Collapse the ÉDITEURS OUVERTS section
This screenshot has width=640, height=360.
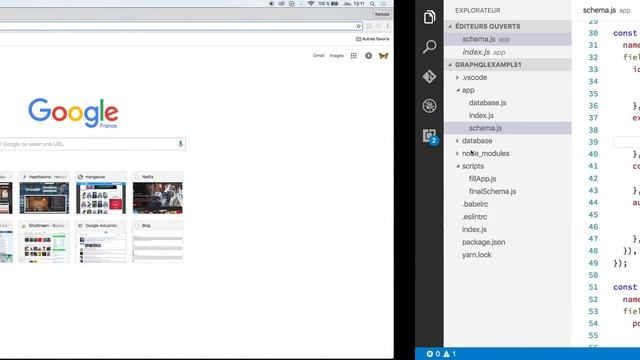(508, 26)
